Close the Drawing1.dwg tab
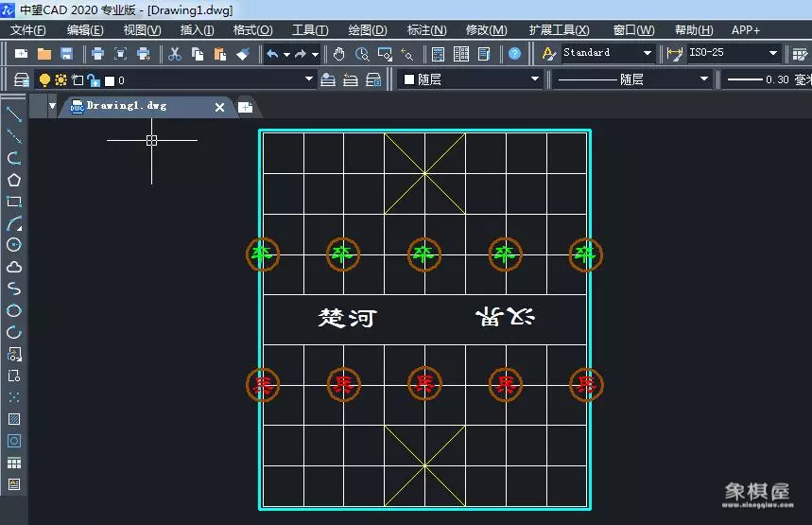The image size is (812, 525). click(219, 108)
